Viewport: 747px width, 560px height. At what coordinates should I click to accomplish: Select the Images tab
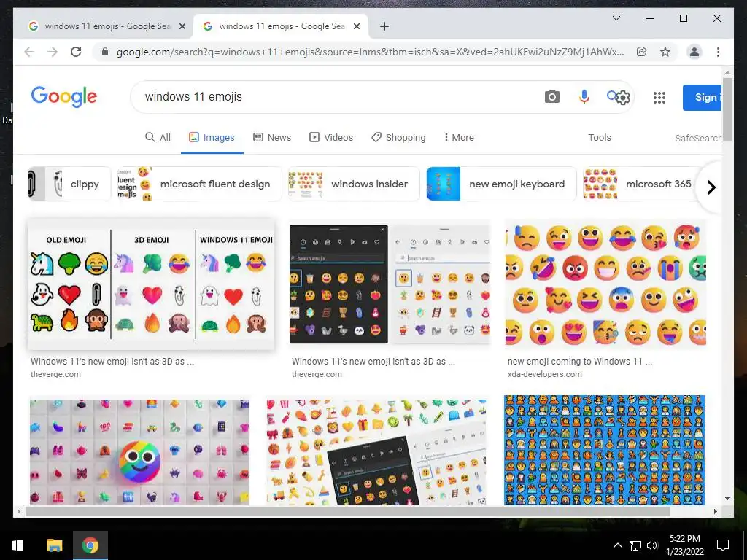[212, 137]
